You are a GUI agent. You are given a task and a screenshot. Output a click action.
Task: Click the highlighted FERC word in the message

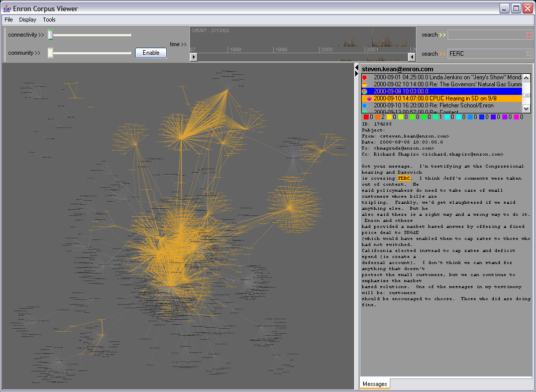(x=404, y=178)
